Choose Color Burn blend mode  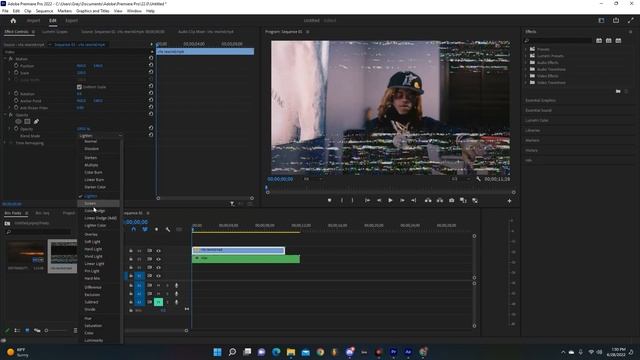93,172
